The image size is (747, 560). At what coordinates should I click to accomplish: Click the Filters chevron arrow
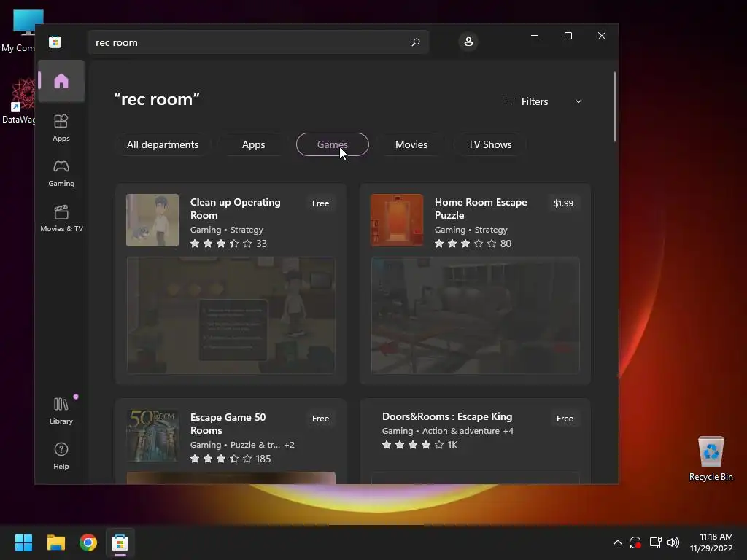(x=578, y=101)
